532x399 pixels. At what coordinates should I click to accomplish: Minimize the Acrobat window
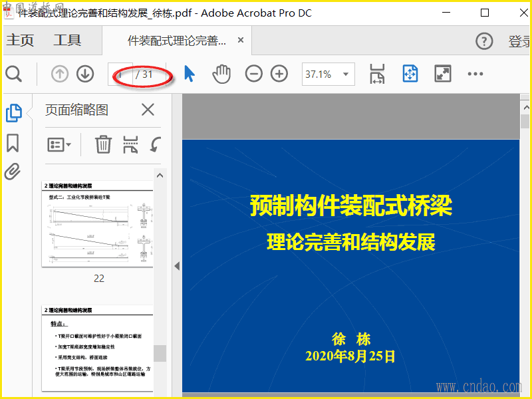coord(446,13)
